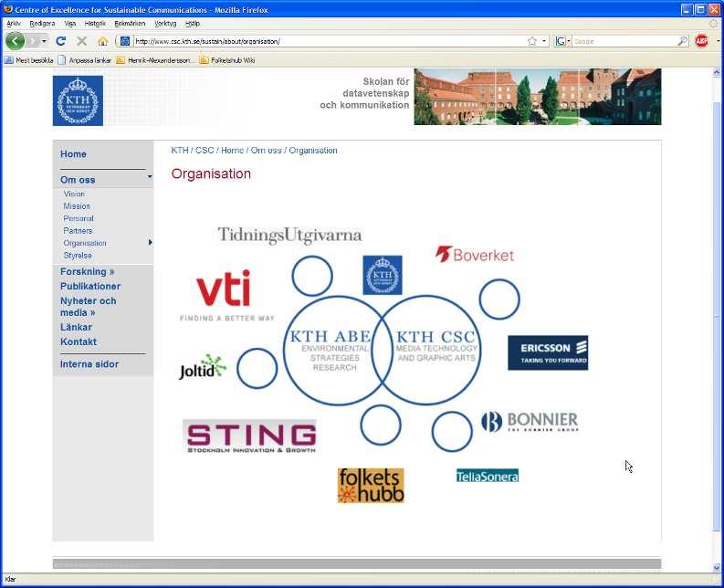Open Nyheter och media » link
This screenshot has height=588, width=724.
click(89, 307)
